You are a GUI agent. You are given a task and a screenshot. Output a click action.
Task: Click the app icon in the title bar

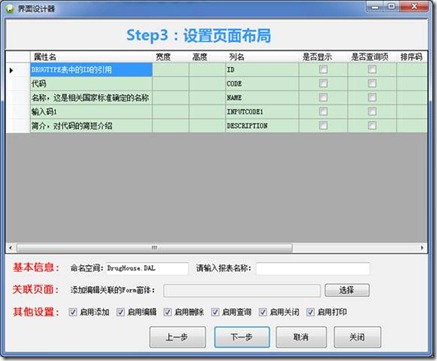(x=10, y=8)
